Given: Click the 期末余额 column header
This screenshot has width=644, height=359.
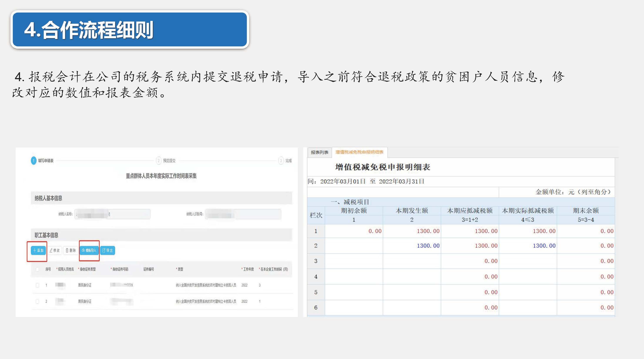Looking at the screenshot, I should [x=586, y=211].
